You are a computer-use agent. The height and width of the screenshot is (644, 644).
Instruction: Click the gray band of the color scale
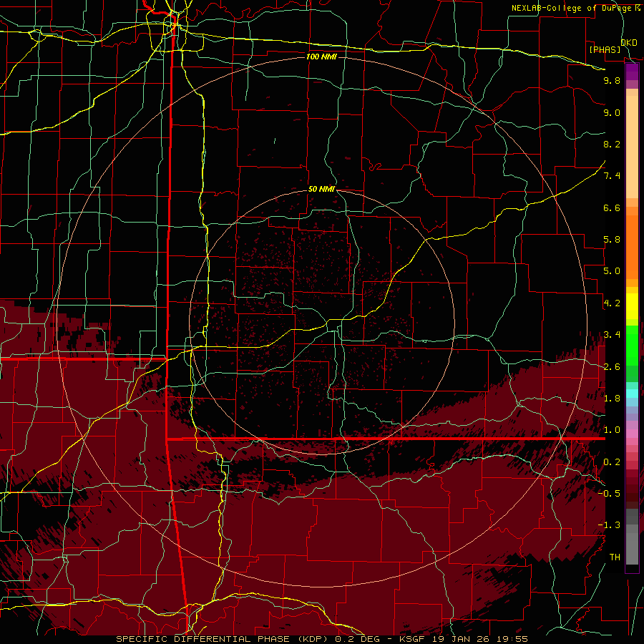tap(632, 536)
